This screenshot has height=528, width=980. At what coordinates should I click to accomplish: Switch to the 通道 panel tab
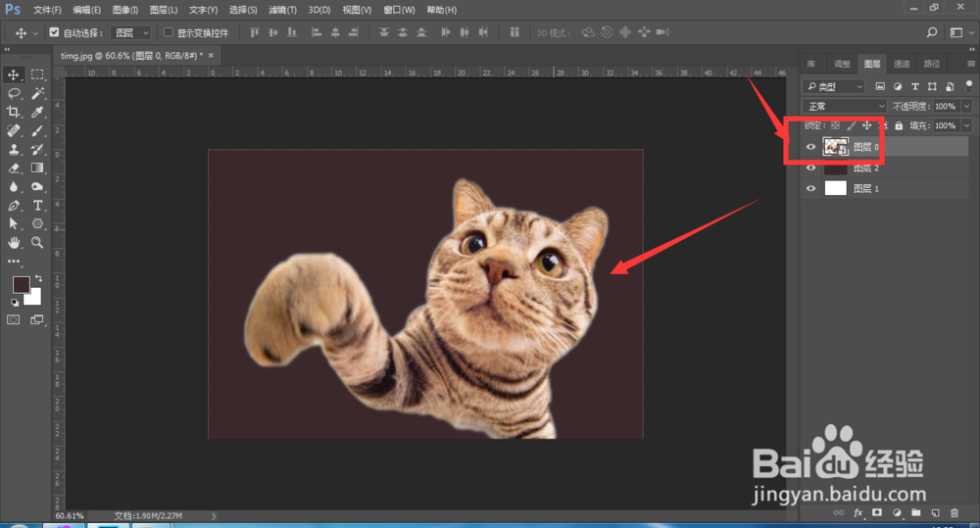coord(901,64)
